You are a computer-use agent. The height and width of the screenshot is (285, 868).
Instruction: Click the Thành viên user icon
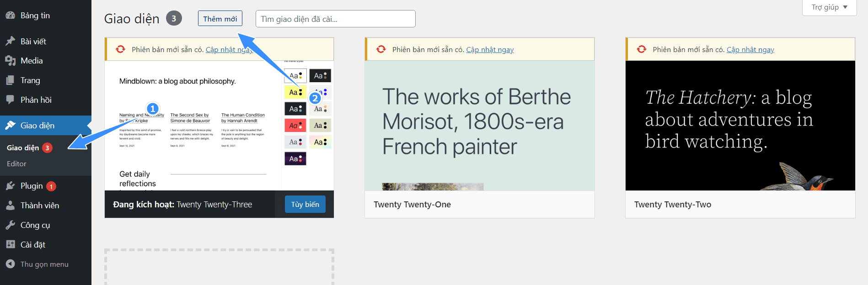(10, 205)
